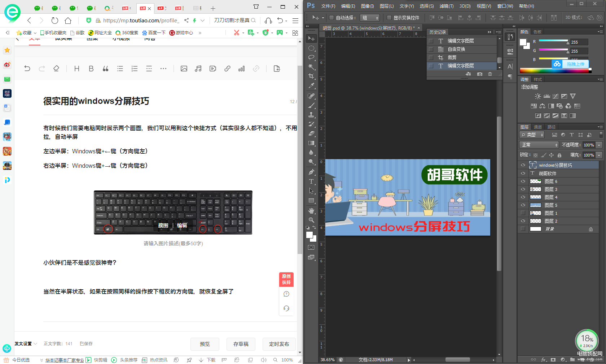Select the Eyedropper tool
The image size is (606, 364).
pyautogui.click(x=311, y=85)
